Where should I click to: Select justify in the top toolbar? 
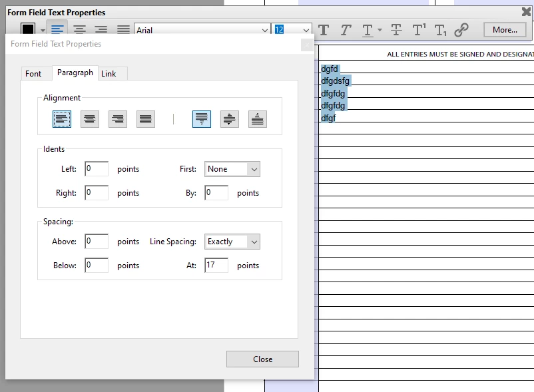tap(123, 29)
